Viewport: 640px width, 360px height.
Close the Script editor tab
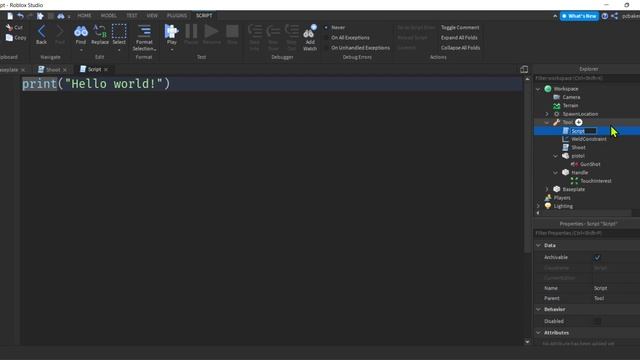point(106,69)
